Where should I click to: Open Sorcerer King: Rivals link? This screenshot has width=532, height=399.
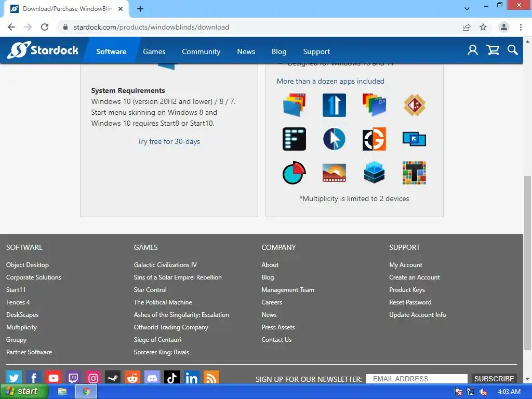pyautogui.click(x=162, y=352)
